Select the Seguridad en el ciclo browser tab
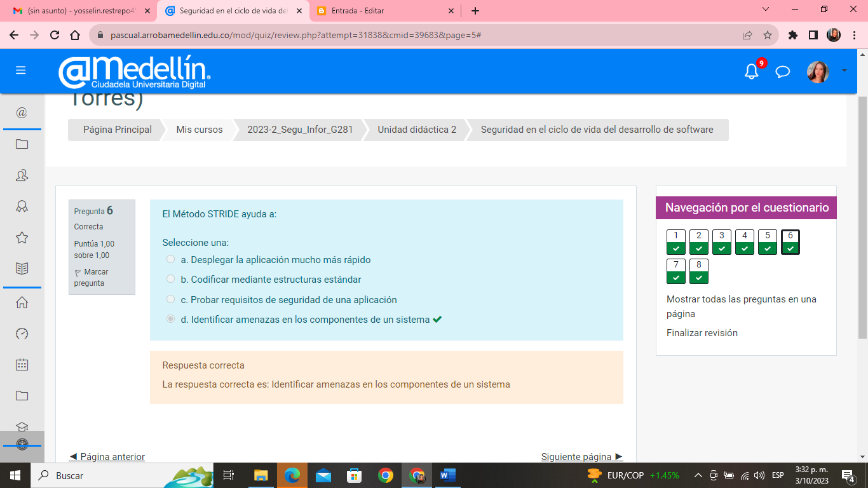868x488 pixels. click(233, 11)
